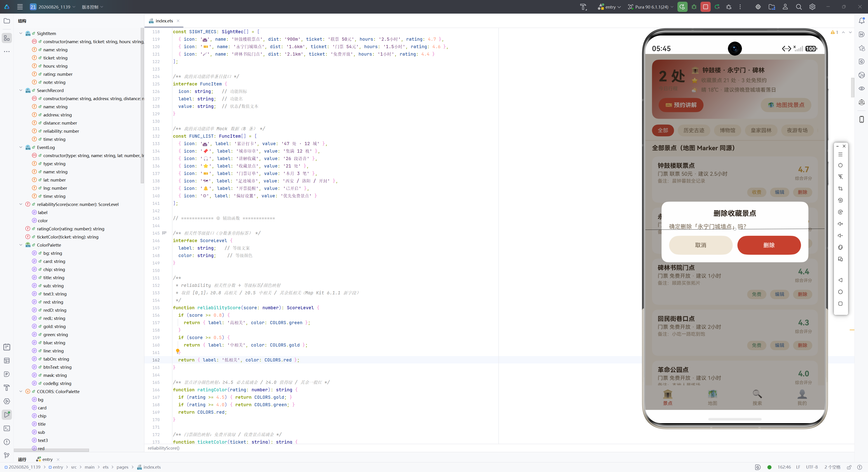Screen dimensions: 868x472
Task: Open the 20260826_1139 project dropdown
Action: pyautogui.click(x=52, y=7)
